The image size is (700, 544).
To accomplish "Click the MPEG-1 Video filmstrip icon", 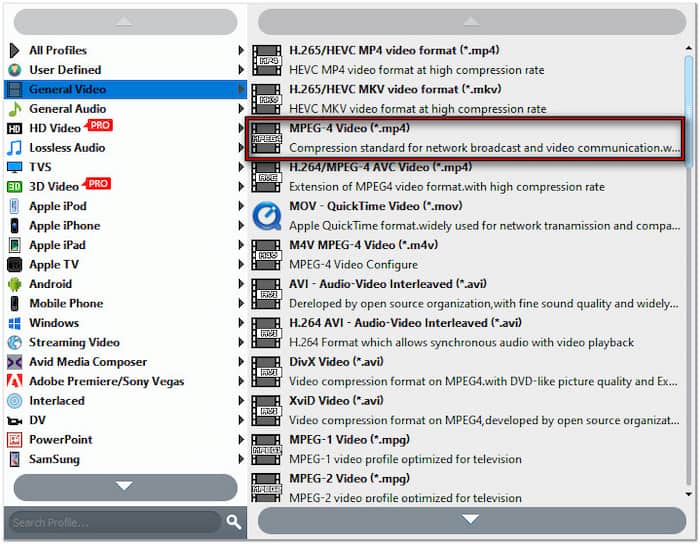I will pos(267,449).
